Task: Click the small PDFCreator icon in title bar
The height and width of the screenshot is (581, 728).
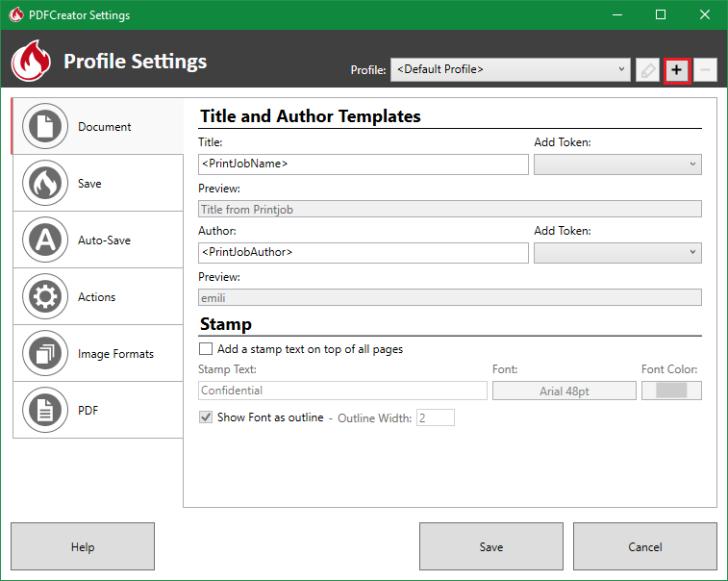Action: click(x=16, y=14)
